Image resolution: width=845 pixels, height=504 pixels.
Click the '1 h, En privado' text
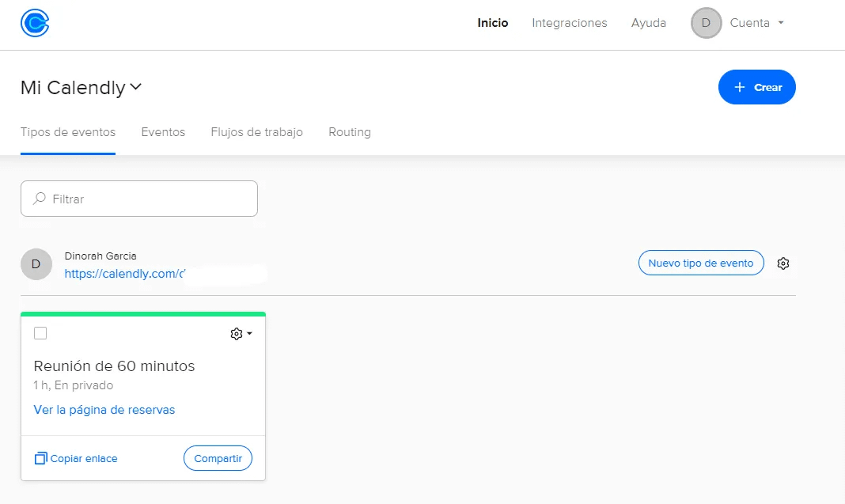pyautogui.click(x=74, y=385)
